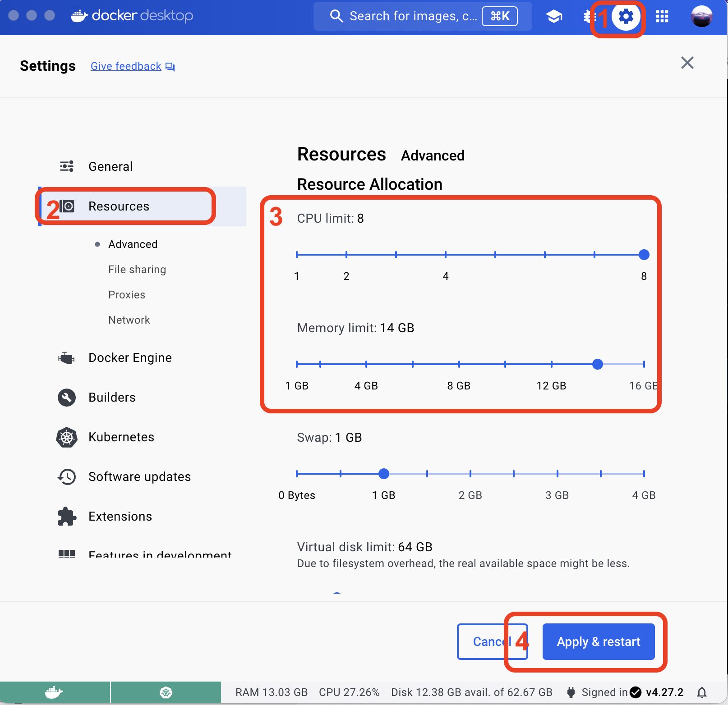Click the Swap slider at 2 GB

click(x=470, y=474)
